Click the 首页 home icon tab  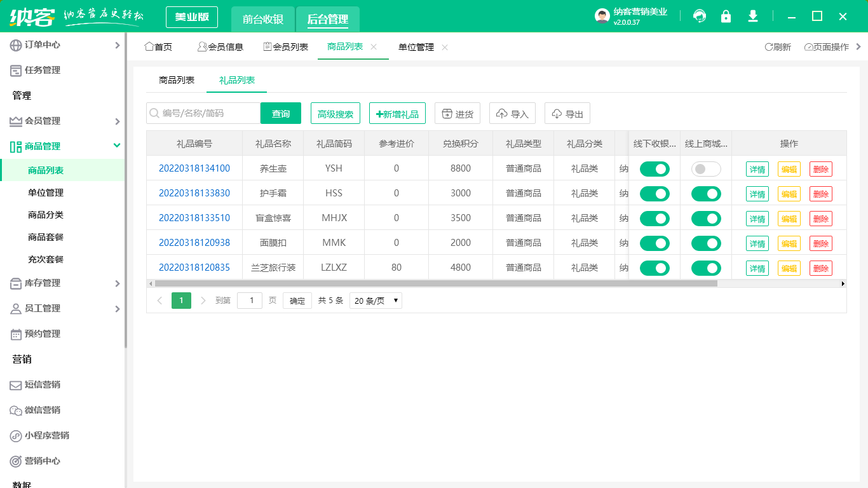click(x=158, y=47)
